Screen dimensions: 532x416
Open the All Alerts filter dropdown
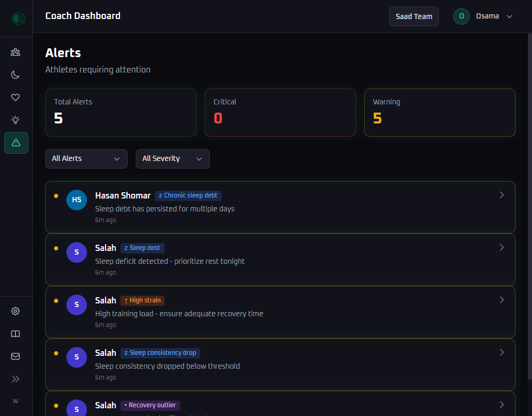(x=86, y=159)
